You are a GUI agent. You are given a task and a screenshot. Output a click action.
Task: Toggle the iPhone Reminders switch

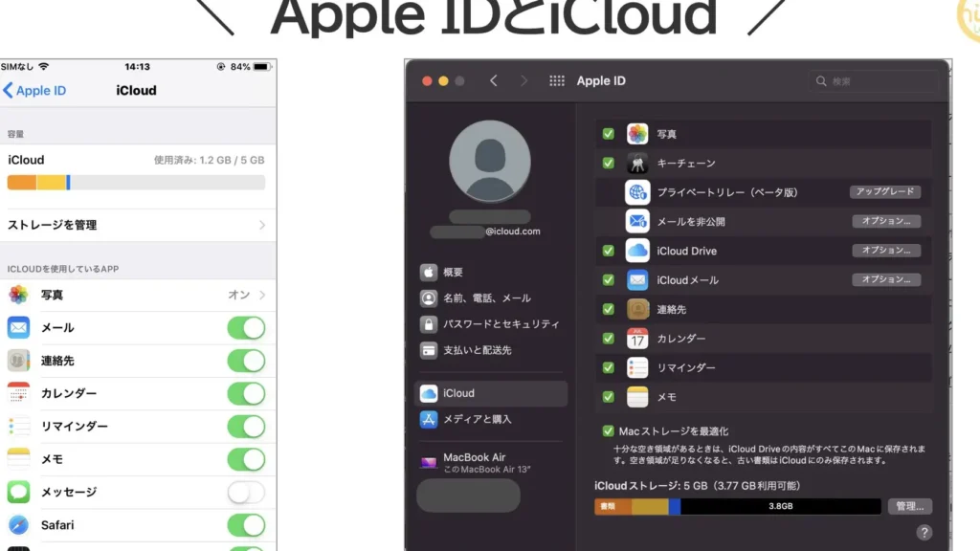coord(246,427)
